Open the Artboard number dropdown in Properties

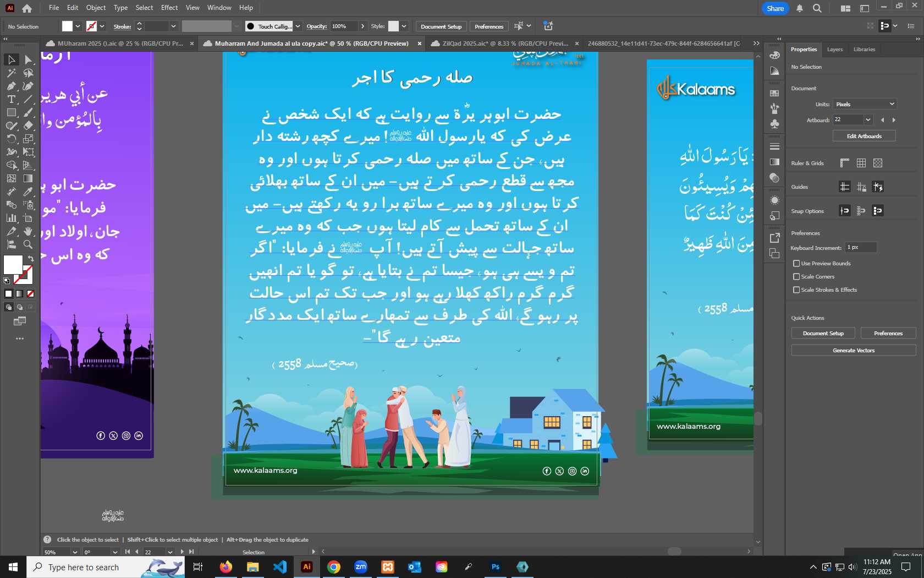pyautogui.click(x=868, y=119)
